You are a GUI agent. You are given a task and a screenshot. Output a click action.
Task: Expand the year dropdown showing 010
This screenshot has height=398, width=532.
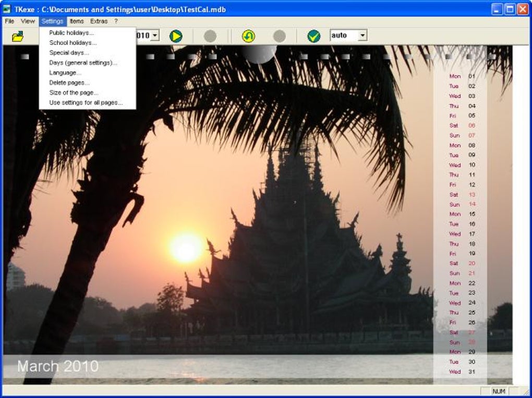point(155,35)
